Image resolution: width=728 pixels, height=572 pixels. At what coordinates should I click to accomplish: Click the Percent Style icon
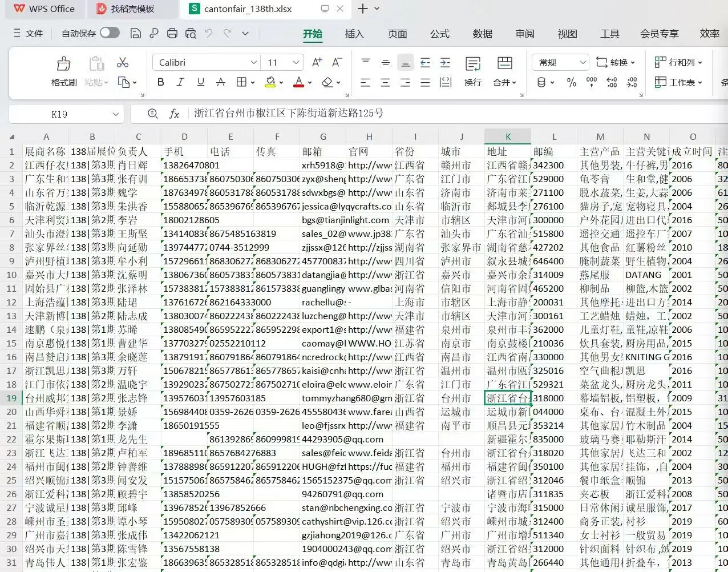coord(572,83)
